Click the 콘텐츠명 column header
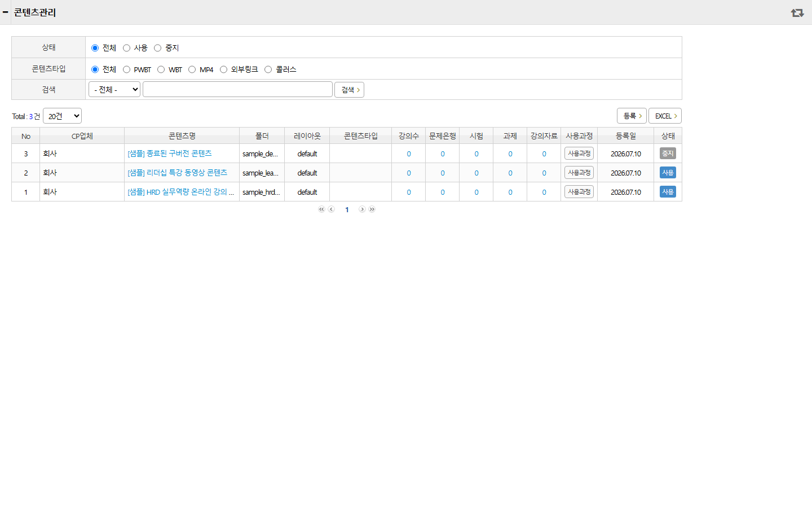812x508 pixels. (182, 136)
